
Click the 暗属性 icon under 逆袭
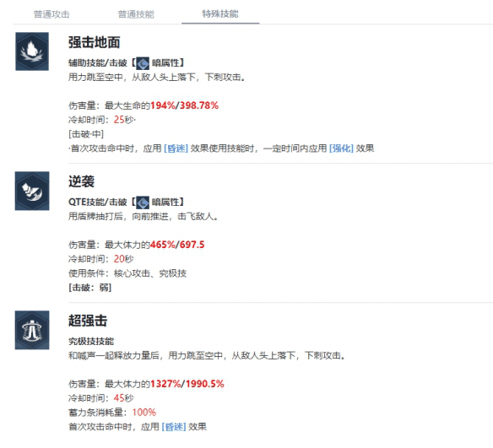coord(143,202)
